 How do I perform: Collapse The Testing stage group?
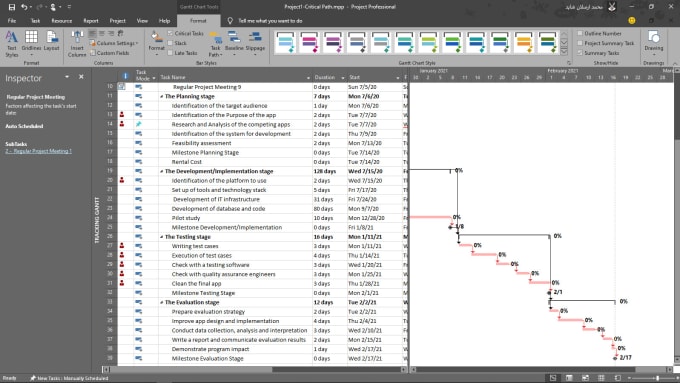[162, 237]
